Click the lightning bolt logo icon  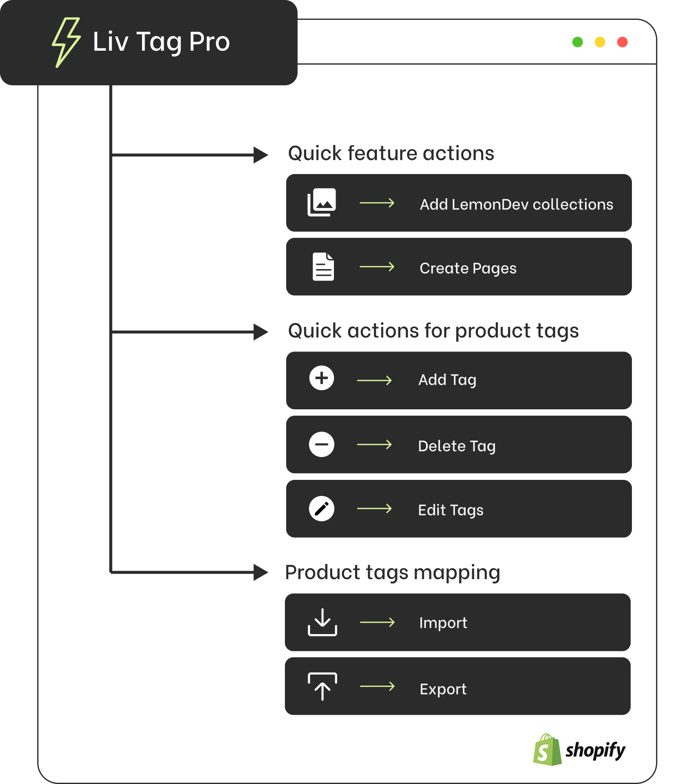(66, 42)
